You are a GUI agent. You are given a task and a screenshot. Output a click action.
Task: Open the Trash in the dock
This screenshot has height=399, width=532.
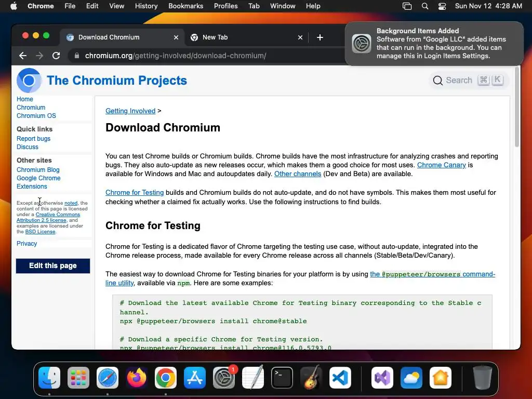point(483,378)
